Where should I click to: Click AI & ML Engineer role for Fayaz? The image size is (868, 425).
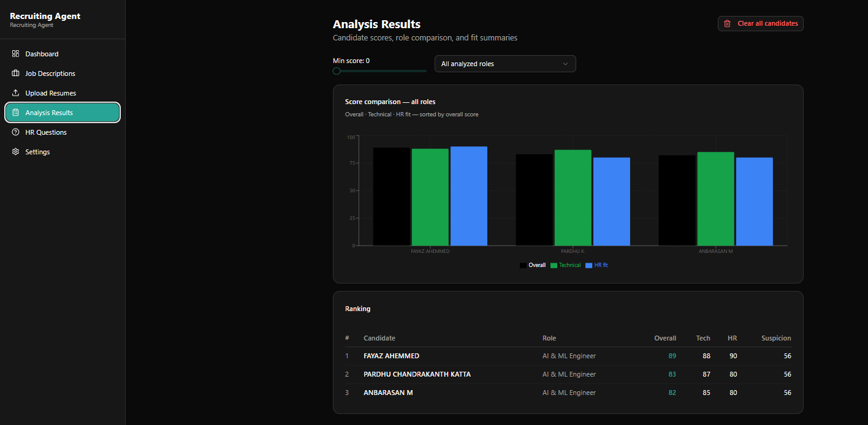[569, 356]
